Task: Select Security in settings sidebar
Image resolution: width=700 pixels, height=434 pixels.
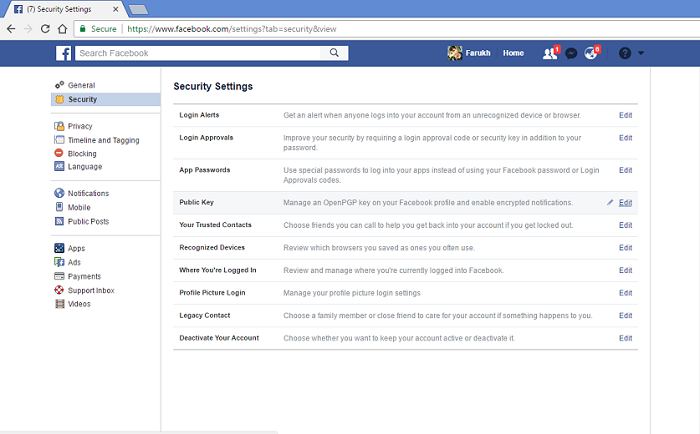Action: click(106, 99)
